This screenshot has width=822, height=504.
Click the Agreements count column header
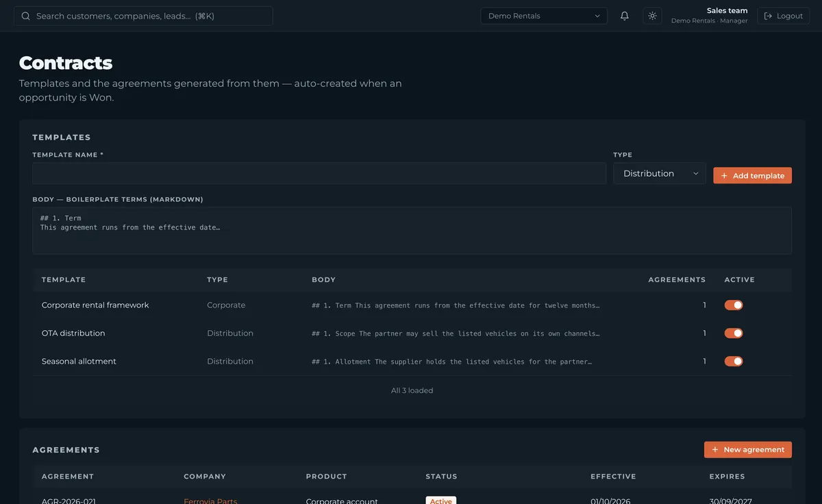click(677, 280)
